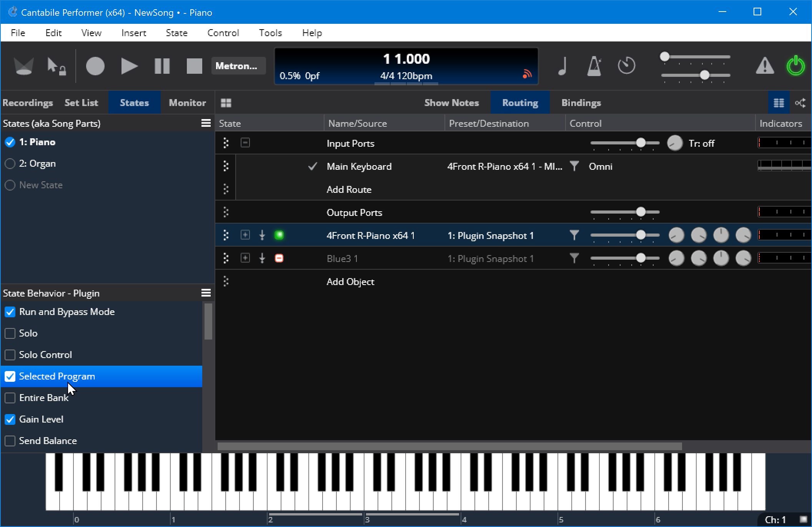The height and width of the screenshot is (527, 812).
Task: Open the States panel hamburger menu
Action: click(x=206, y=123)
